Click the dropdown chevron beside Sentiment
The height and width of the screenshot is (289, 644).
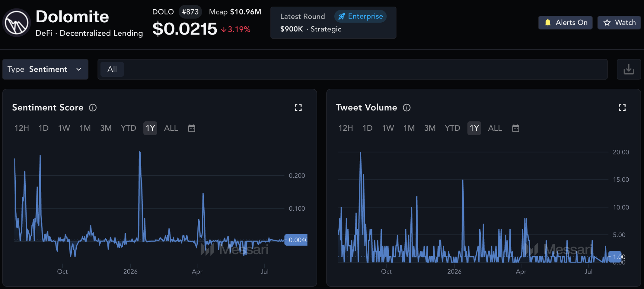(x=79, y=69)
